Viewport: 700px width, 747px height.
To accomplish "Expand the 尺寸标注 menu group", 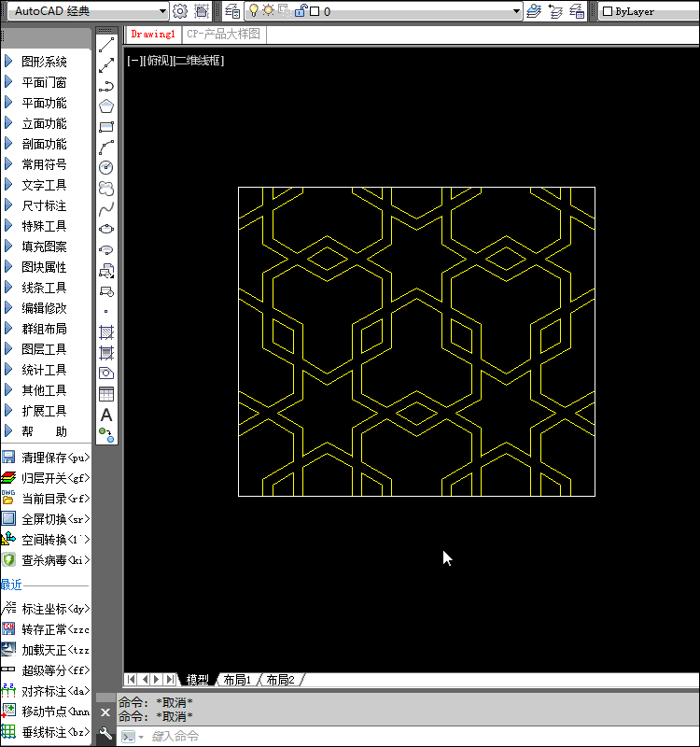I will pyautogui.click(x=45, y=205).
